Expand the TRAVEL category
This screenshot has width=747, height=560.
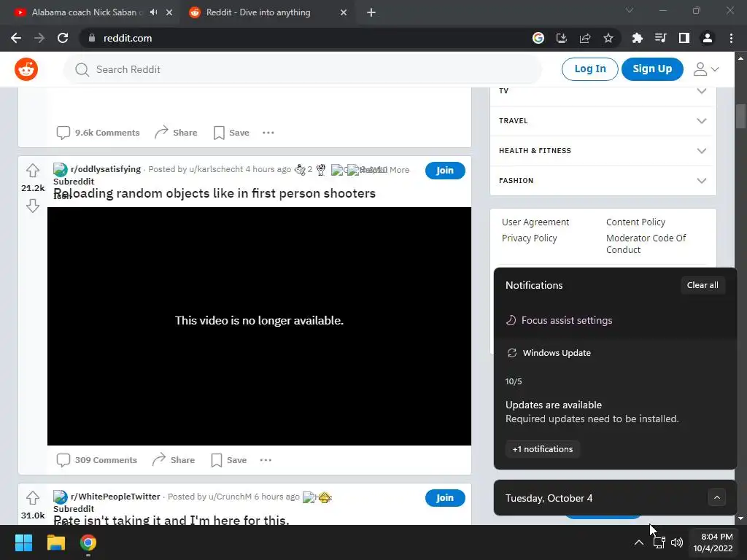pos(603,121)
